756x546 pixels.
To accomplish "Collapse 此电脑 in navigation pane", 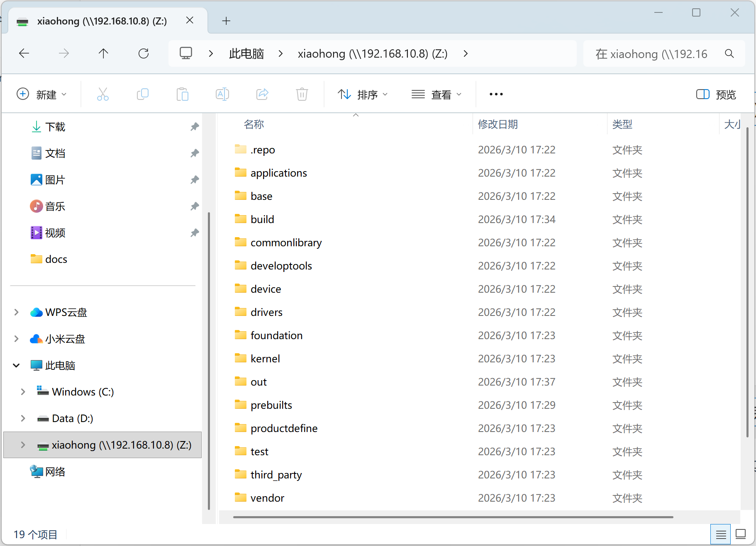I will [16, 365].
